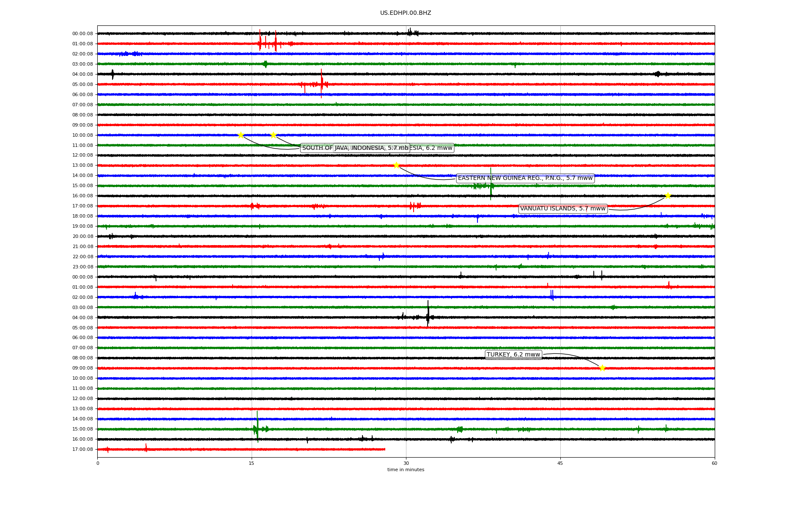Click the yellow star for the Turkey earthquake
This screenshot has height=508, width=812.
(x=602, y=368)
